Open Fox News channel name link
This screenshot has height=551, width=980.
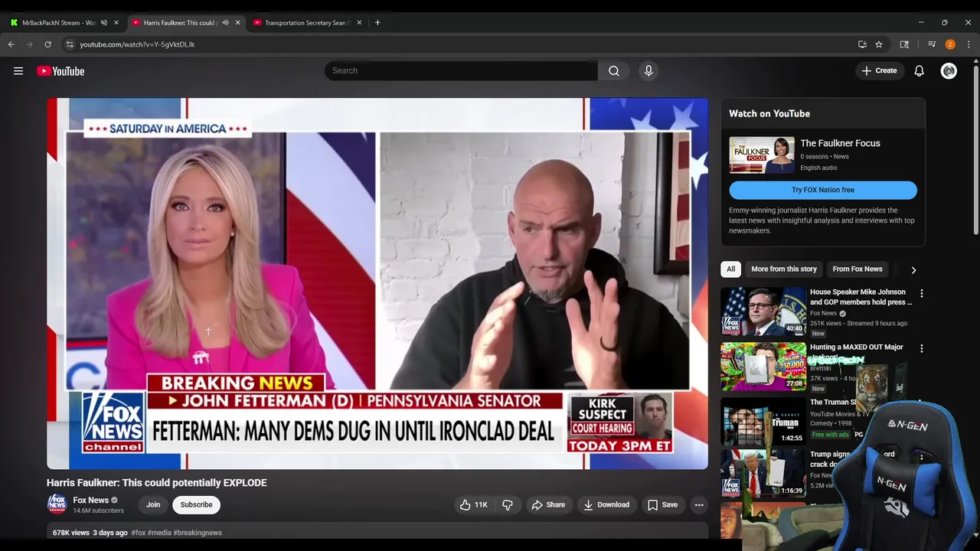click(90, 500)
